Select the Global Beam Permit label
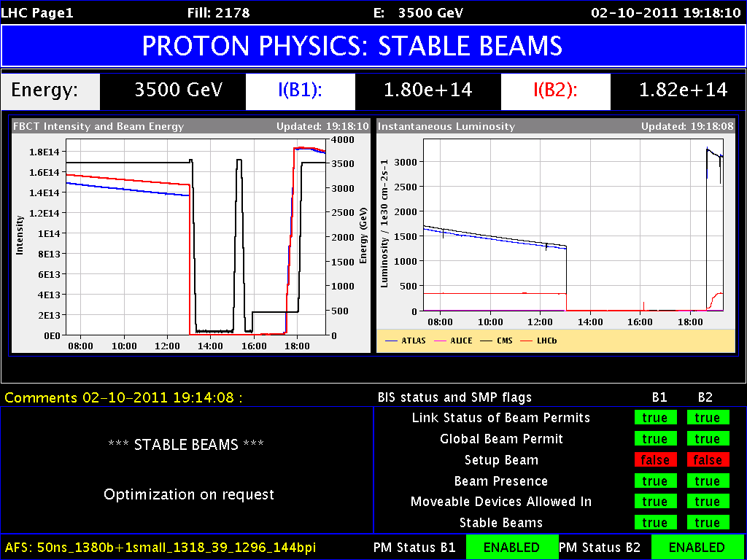This screenshot has width=747, height=560. pos(501,438)
